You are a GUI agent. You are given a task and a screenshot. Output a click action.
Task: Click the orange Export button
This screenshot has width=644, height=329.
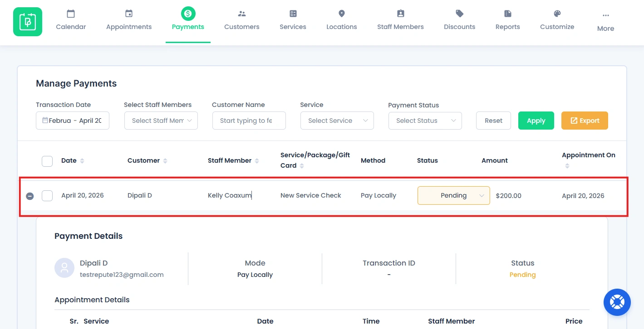pos(585,121)
